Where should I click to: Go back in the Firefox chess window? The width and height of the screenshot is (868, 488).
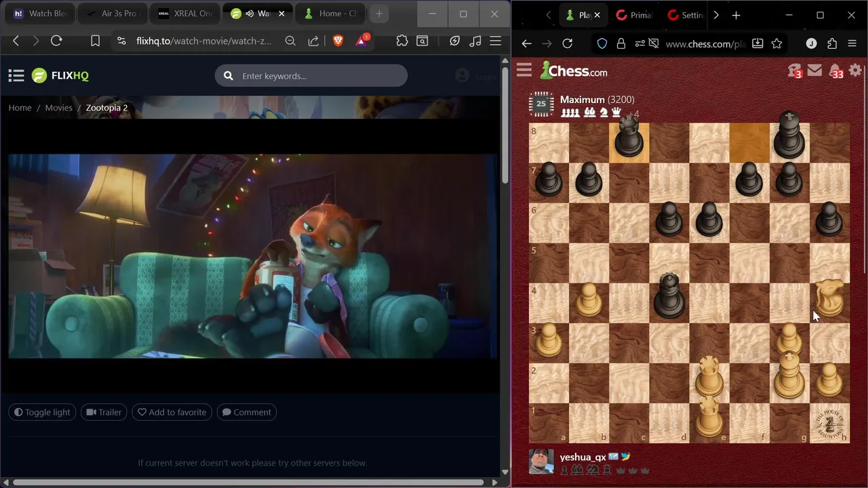(527, 43)
